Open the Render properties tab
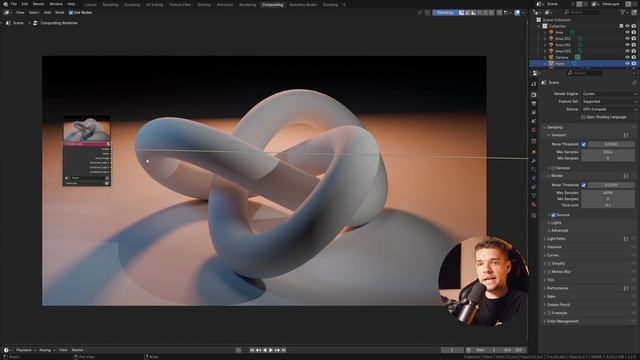The width and height of the screenshot is (640, 360). (533, 94)
